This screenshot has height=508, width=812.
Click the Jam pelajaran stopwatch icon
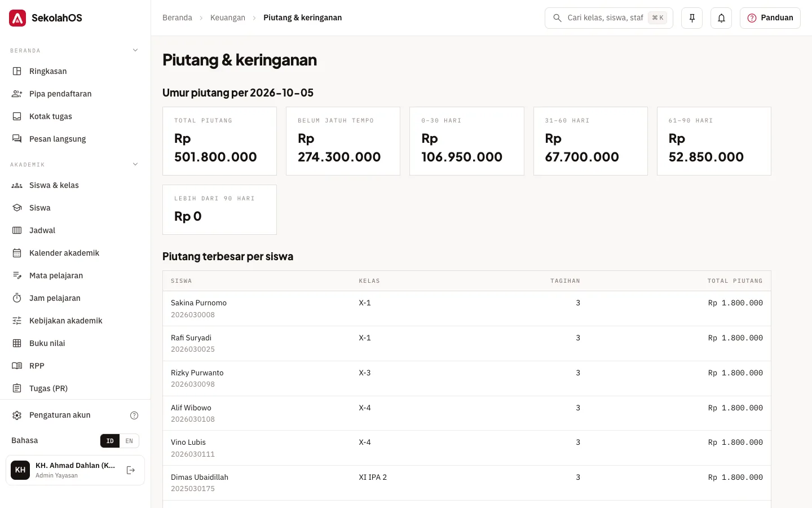click(17, 298)
